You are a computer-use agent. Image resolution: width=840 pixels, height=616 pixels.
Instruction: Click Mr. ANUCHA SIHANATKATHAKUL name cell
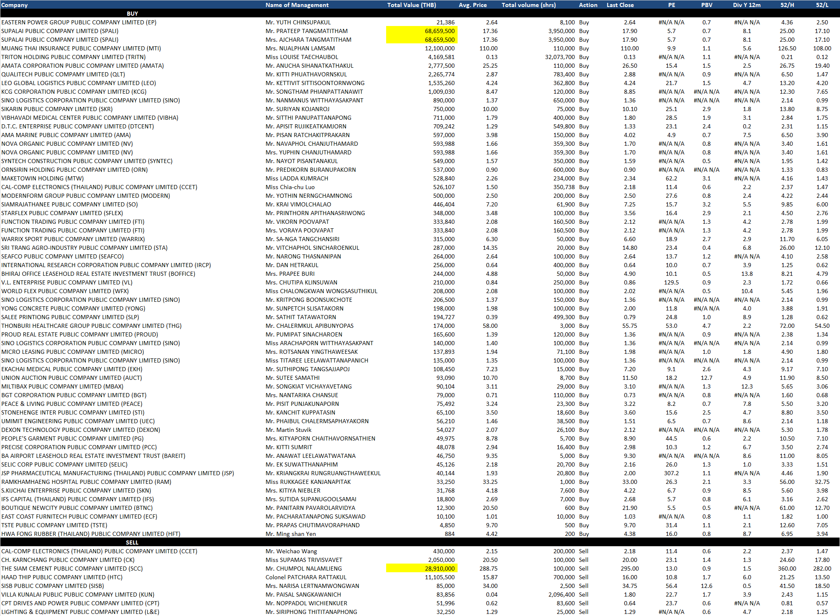[x=309, y=66]
